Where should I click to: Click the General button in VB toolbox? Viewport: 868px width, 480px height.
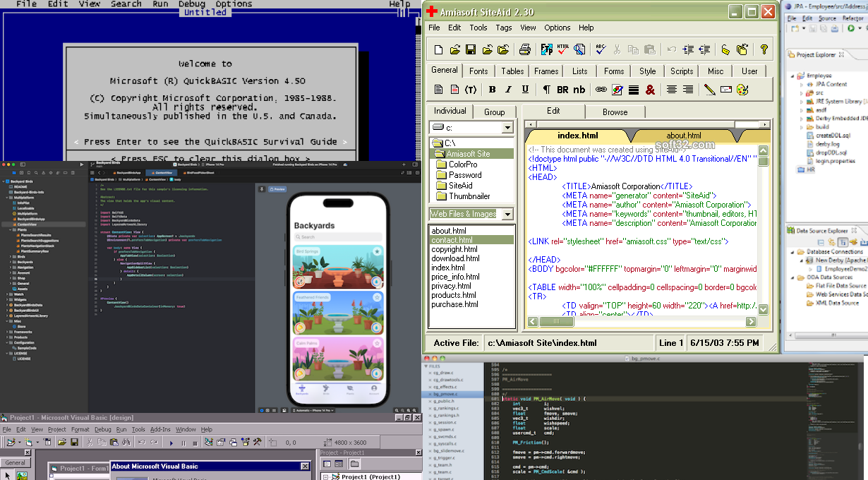(15, 463)
